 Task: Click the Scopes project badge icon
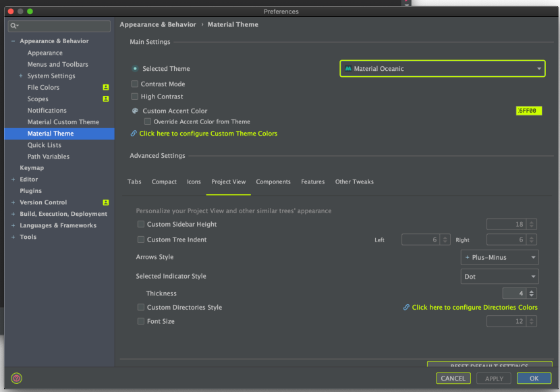point(106,99)
